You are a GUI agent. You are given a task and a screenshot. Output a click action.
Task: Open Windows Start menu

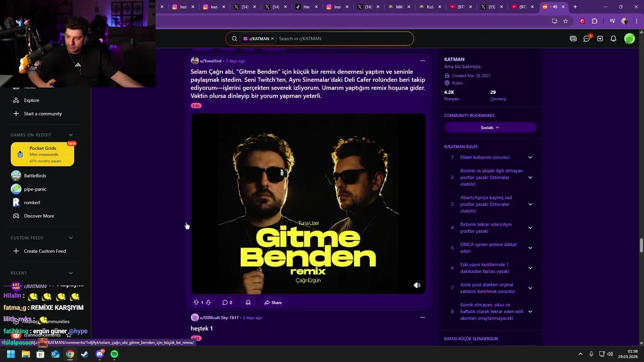(x=11, y=354)
